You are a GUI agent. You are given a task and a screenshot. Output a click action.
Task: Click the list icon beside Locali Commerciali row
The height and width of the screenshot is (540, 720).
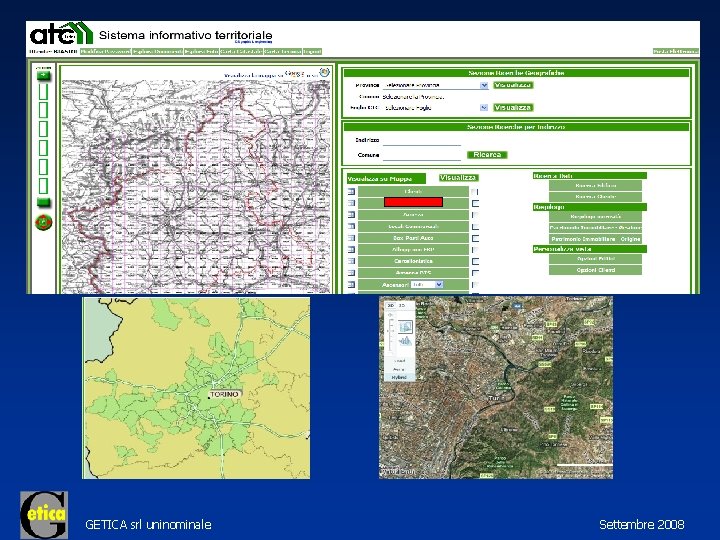351,226
